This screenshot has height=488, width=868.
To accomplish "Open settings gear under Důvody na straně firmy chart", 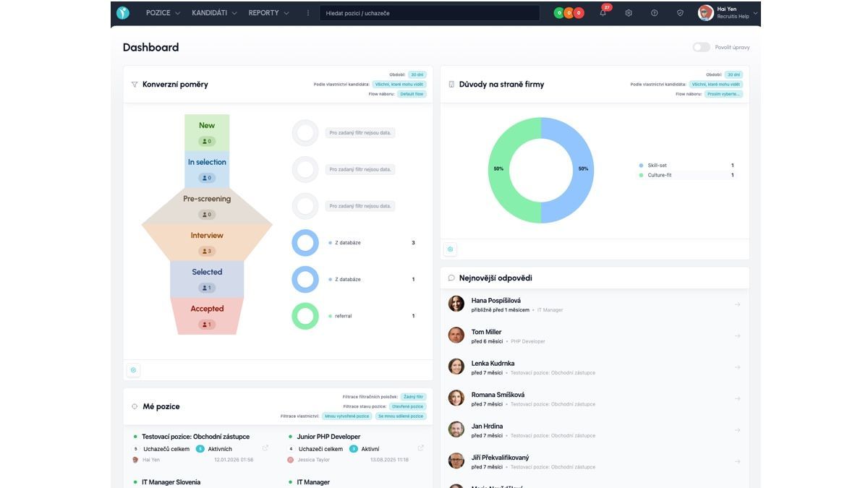I will click(x=450, y=249).
